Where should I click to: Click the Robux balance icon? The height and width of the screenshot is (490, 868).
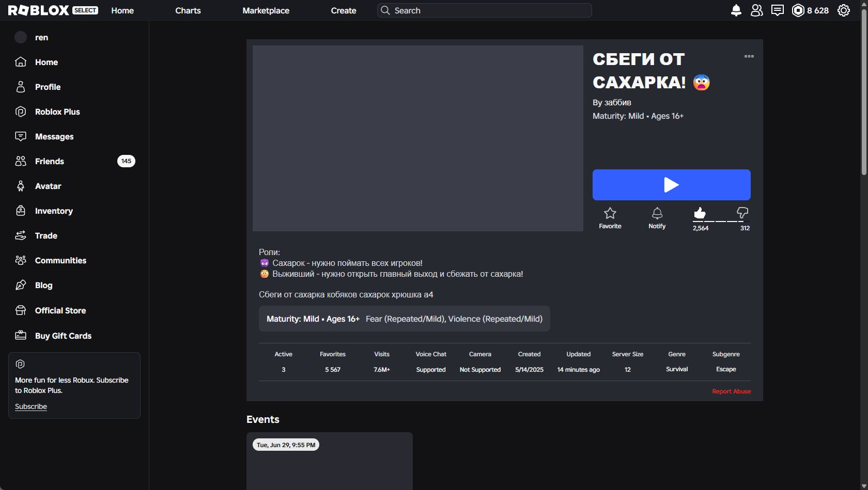click(798, 10)
